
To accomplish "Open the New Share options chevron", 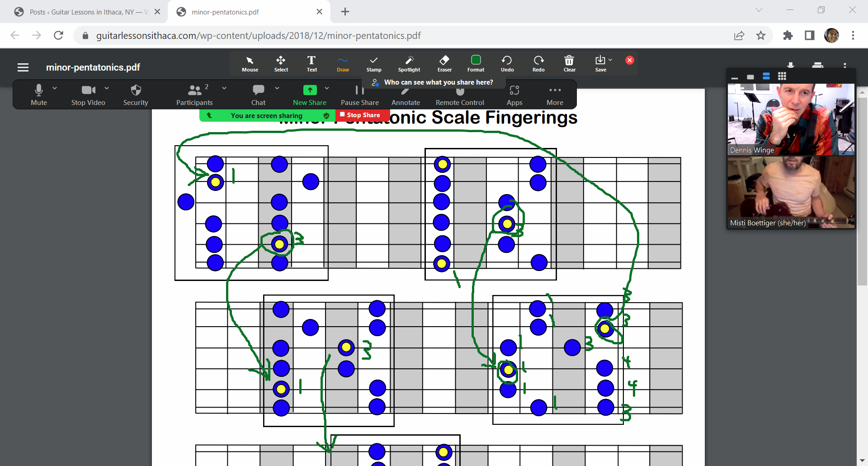I will [x=327, y=88].
